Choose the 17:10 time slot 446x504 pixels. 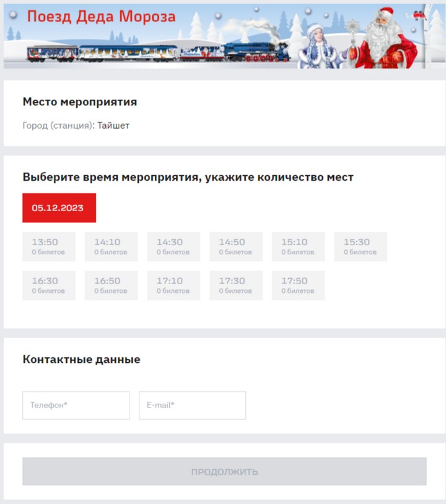173,285
